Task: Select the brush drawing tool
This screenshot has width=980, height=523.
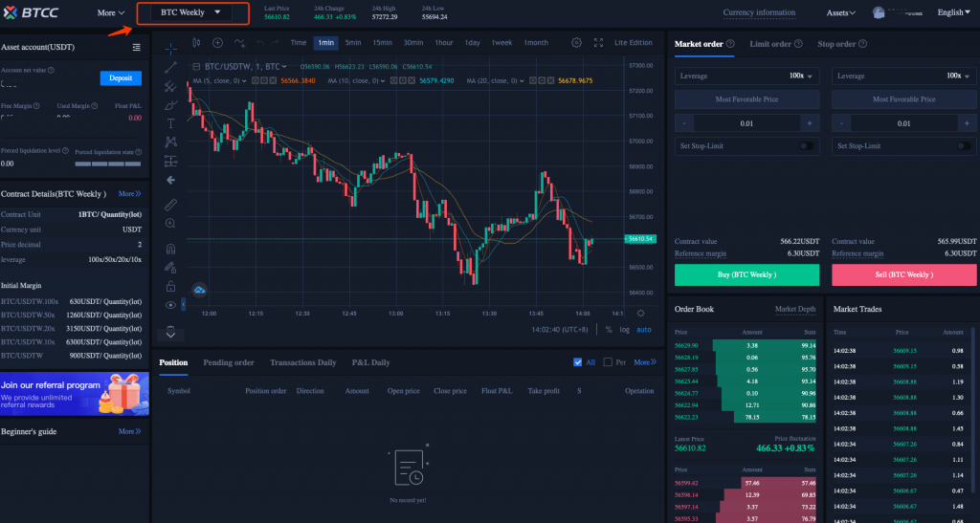Action: pos(170,105)
